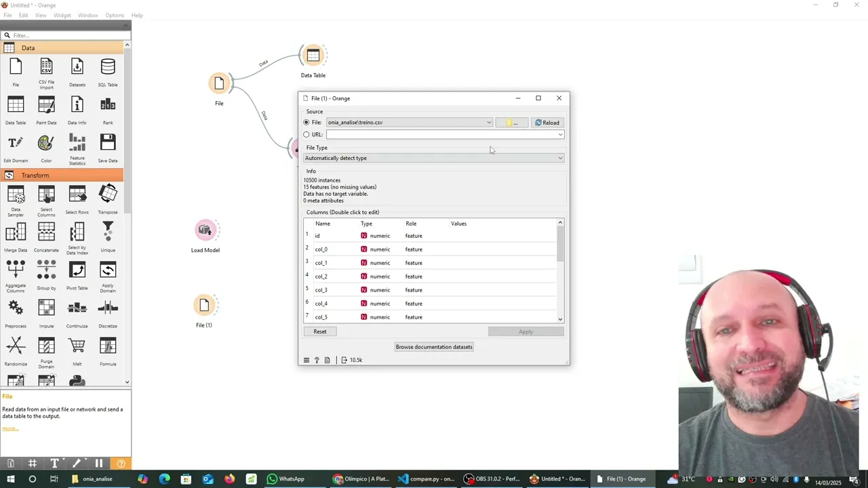
Task: Toggle the orange help panel button
Action: [121, 464]
